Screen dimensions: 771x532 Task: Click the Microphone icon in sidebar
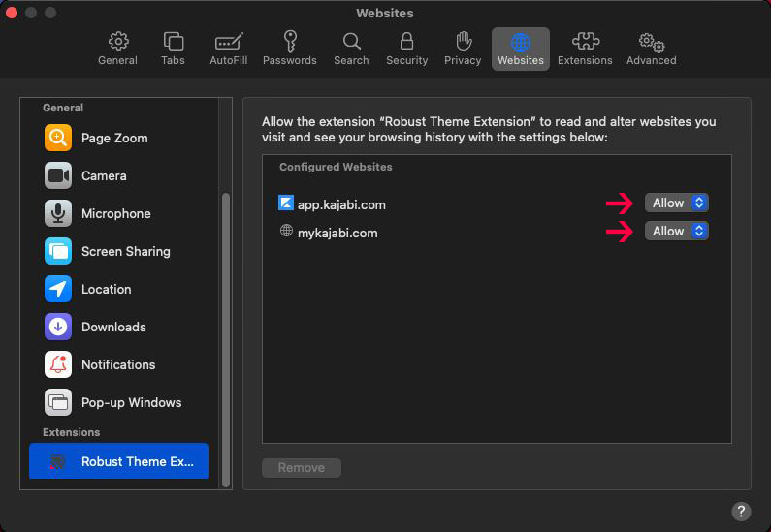[x=58, y=213]
